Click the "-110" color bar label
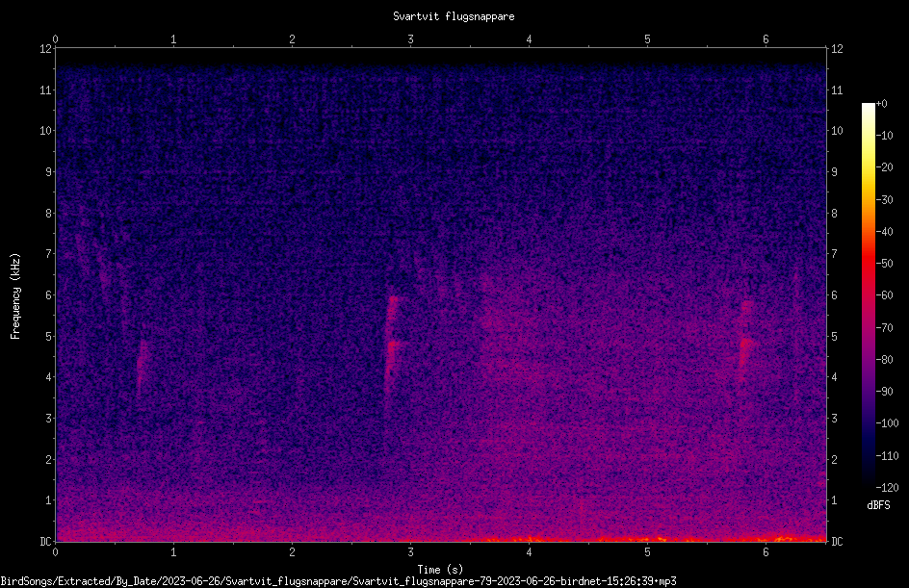The height and width of the screenshot is (588, 909). (887, 456)
